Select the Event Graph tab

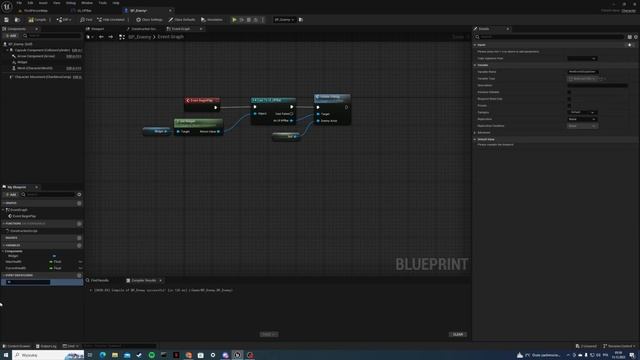point(181,29)
